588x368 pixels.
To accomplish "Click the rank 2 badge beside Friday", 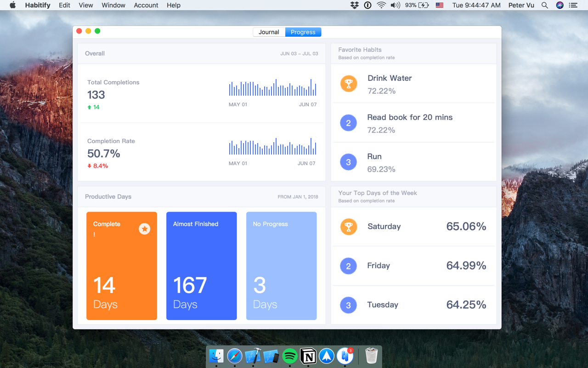I will (348, 266).
